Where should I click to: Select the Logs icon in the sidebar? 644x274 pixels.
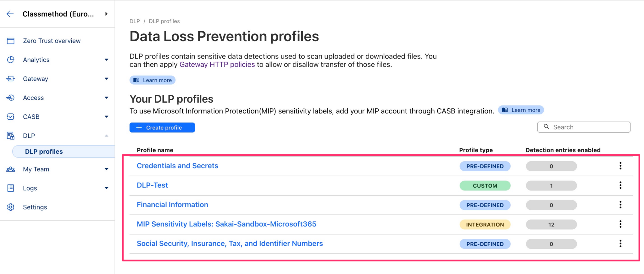tap(11, 188)
